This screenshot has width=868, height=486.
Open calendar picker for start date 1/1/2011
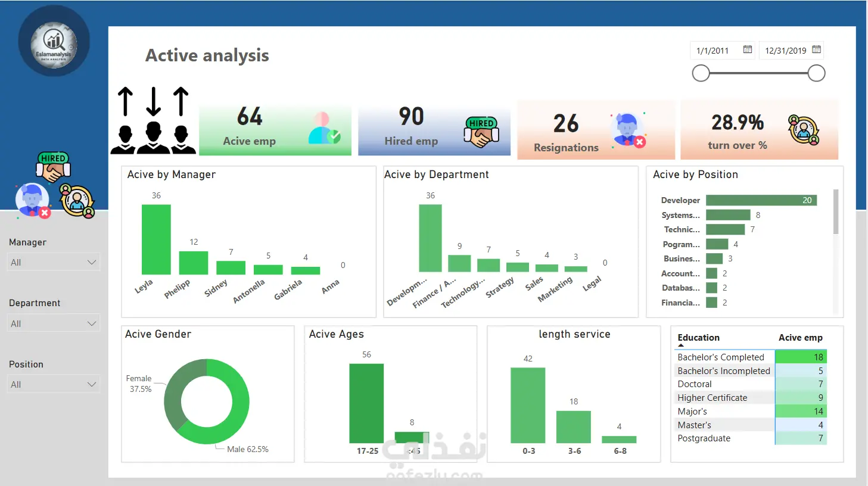pos(748,49)
